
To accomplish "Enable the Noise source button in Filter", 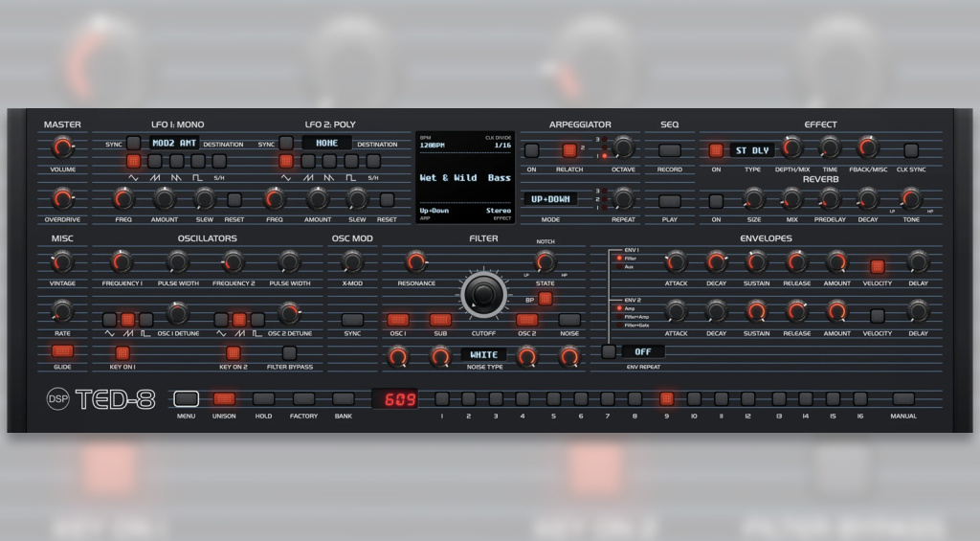I will coord(569,320).
